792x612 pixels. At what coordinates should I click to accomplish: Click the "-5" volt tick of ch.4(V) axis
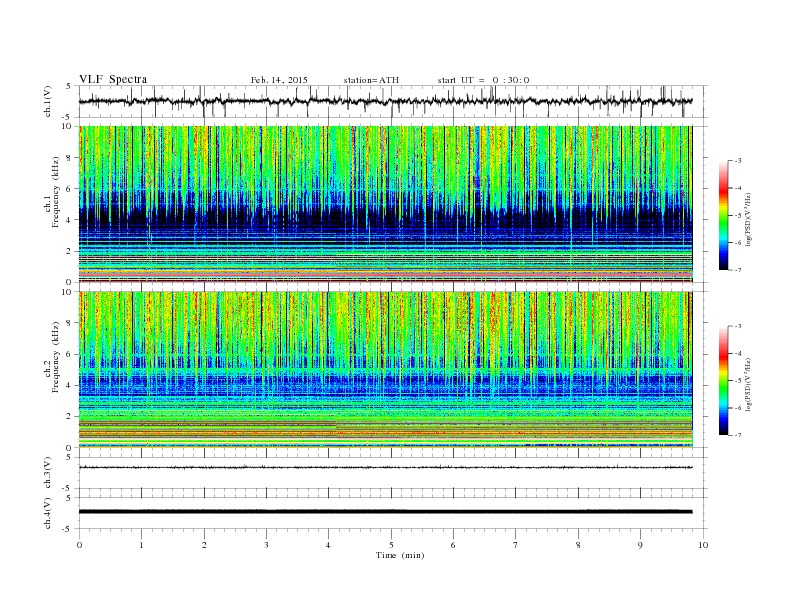point(67,529)
